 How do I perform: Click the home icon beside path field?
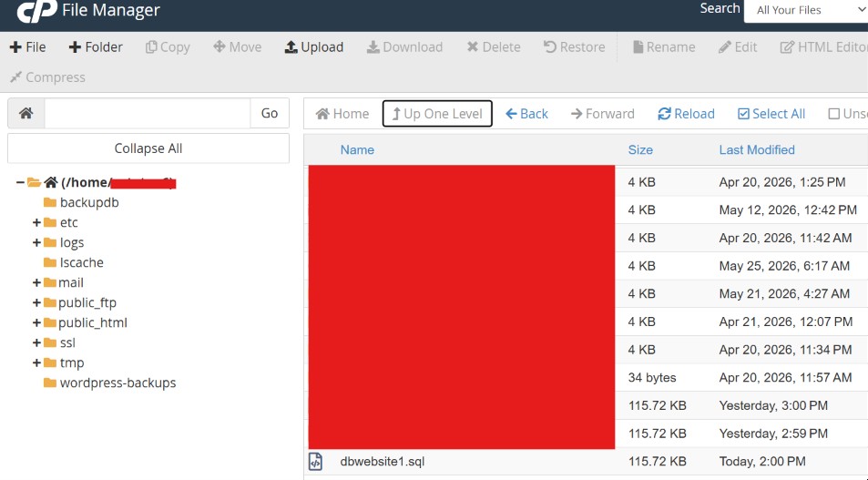(x=26, y=113)
